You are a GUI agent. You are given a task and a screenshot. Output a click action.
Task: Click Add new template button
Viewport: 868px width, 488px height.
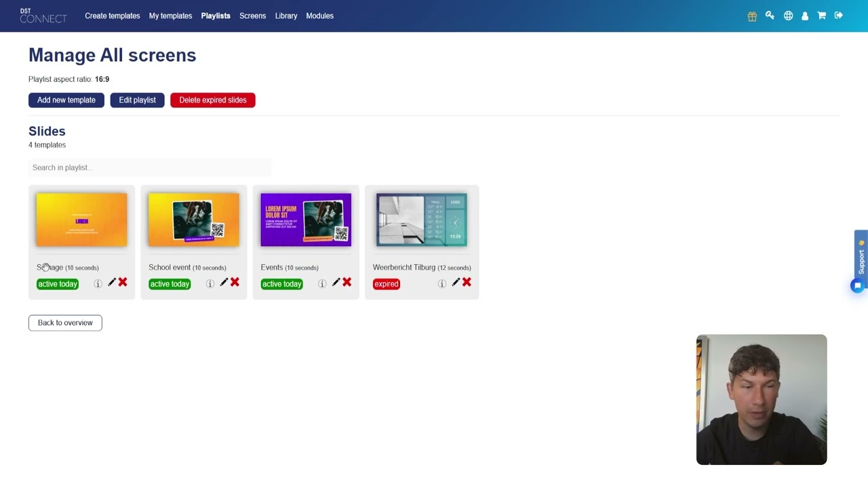(x=66, y=100)
